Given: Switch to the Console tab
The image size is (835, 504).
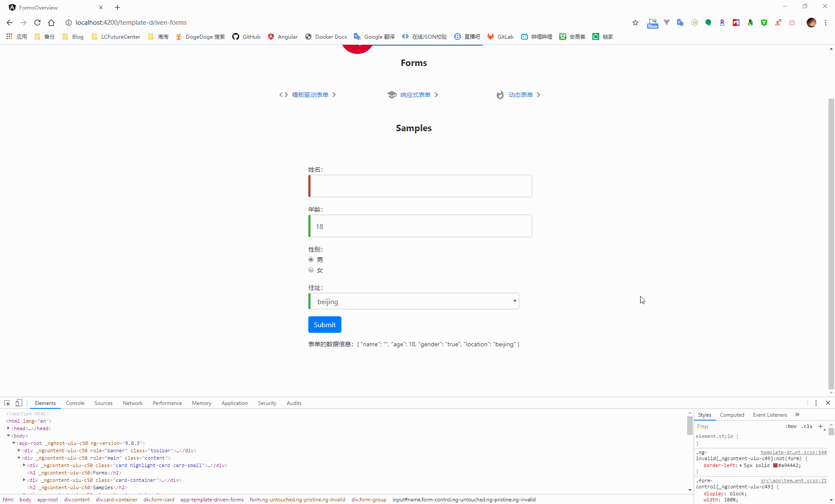Looking at the screenshot, I should [75, 403].
